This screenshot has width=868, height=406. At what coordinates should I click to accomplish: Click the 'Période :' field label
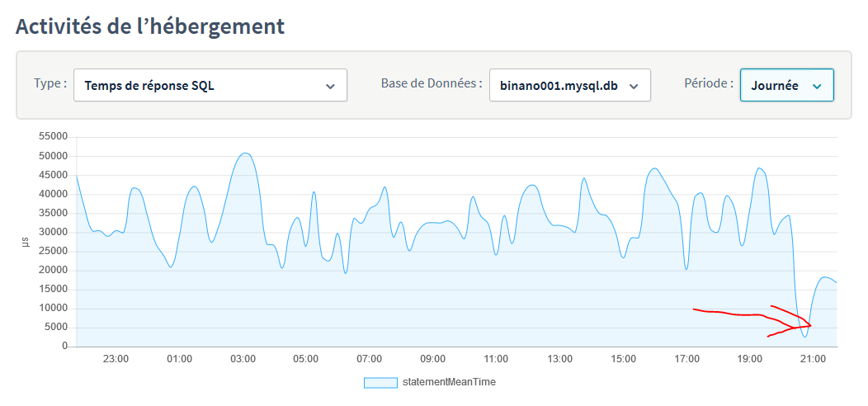click(709, 83)
